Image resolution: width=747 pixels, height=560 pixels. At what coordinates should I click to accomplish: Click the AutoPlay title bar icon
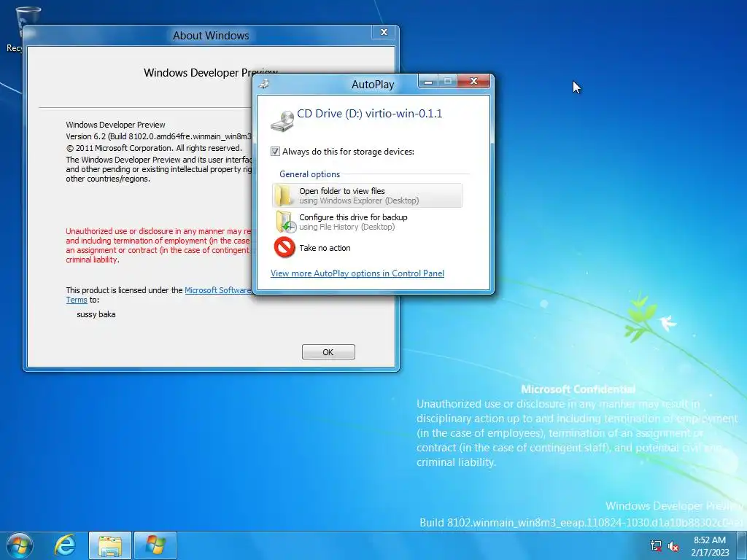[264, 84]
